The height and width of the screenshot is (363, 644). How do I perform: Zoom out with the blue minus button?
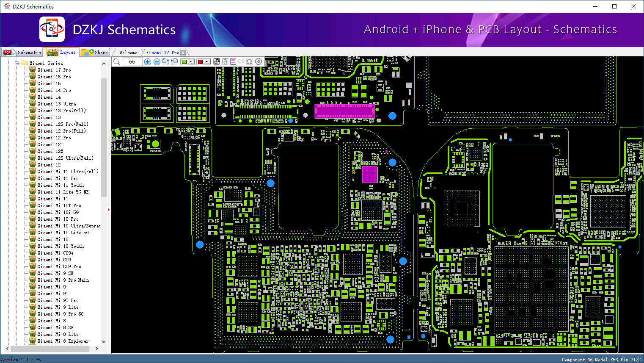tap(157, 62)
